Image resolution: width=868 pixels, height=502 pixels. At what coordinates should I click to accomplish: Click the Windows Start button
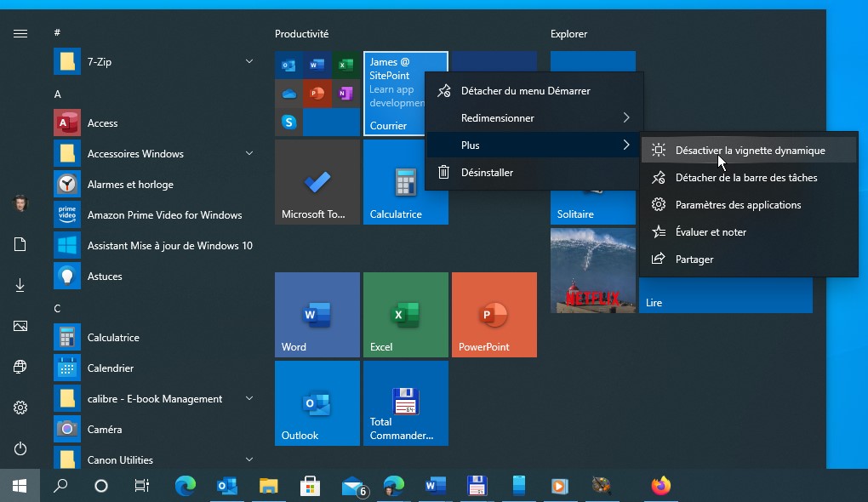coord(20,486)
